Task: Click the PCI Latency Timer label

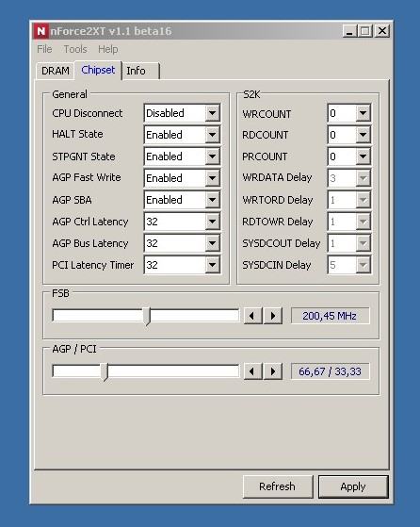Action: (92, 265)
